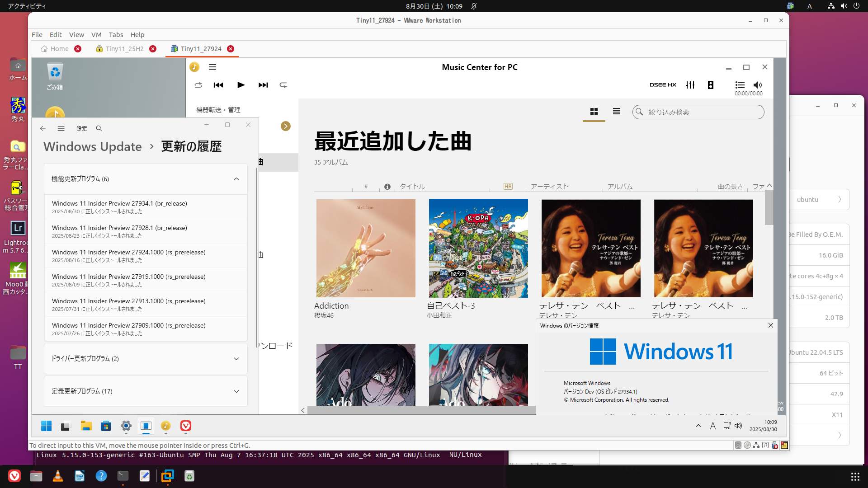Open the Settings gear in Windows taskbar
The width and height of the screenshot is (868, 488).
click(126, 426)
